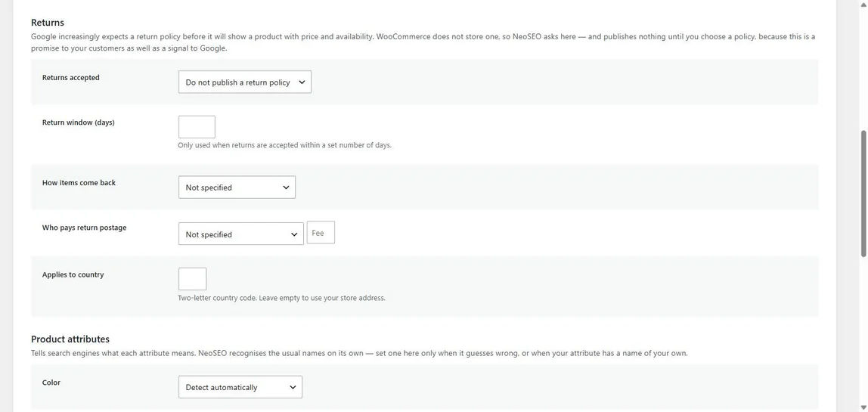868x412 pixels.
Task: Click the 'Applies to country' label
Action: 73,274
